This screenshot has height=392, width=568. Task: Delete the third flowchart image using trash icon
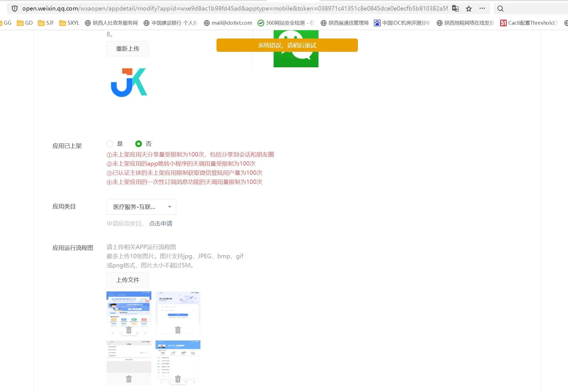pyautogui.click(x=129, y=379)
